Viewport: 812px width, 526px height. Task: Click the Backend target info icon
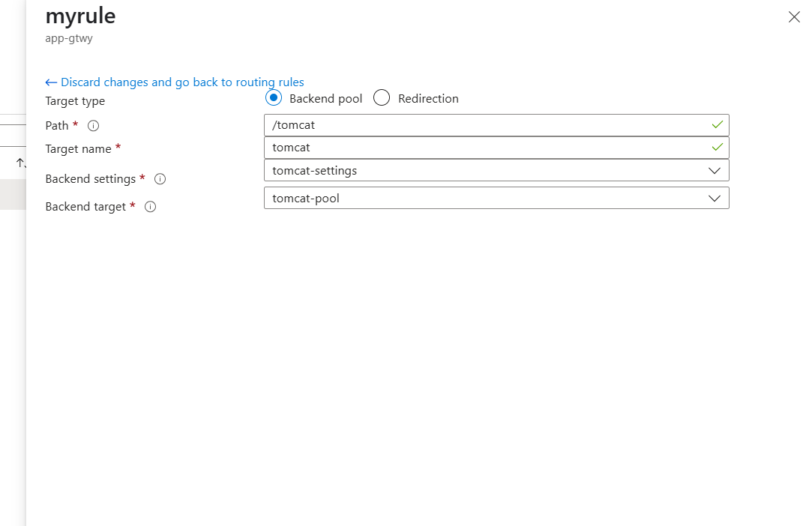coord(150,207)
